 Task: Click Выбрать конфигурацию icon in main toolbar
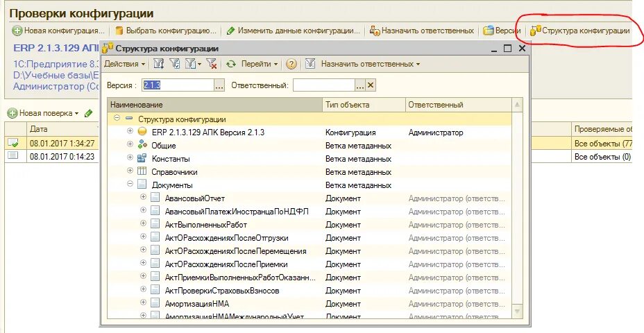click(119, 31)
